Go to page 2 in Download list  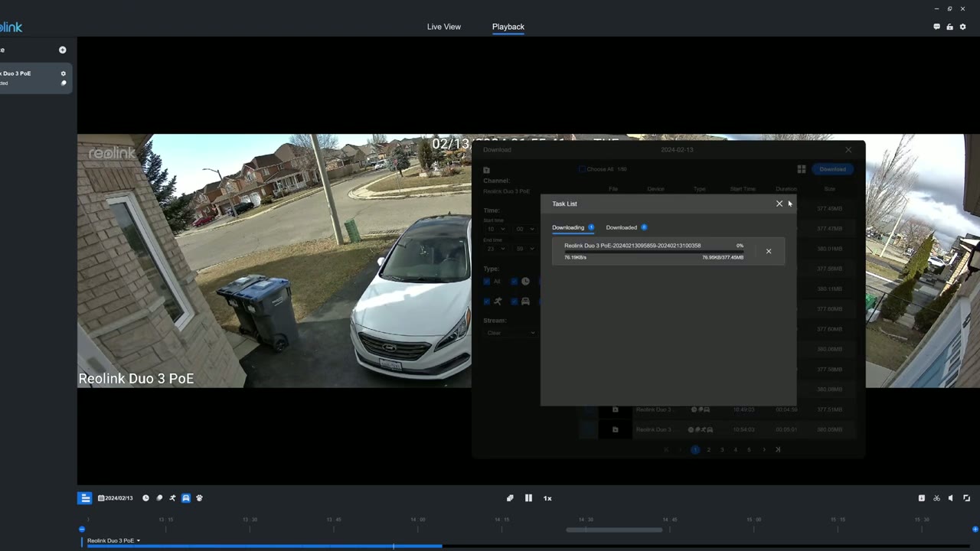[709, 450]
